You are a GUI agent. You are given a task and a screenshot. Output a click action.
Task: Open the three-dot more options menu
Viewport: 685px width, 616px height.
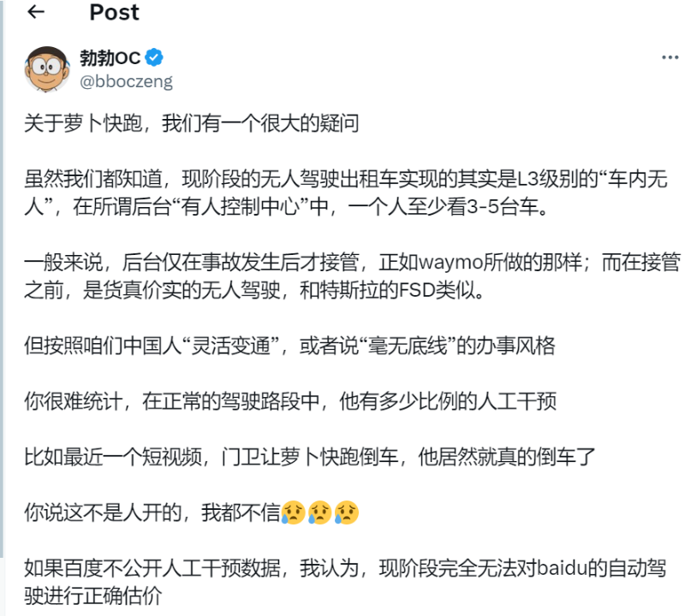670,57
